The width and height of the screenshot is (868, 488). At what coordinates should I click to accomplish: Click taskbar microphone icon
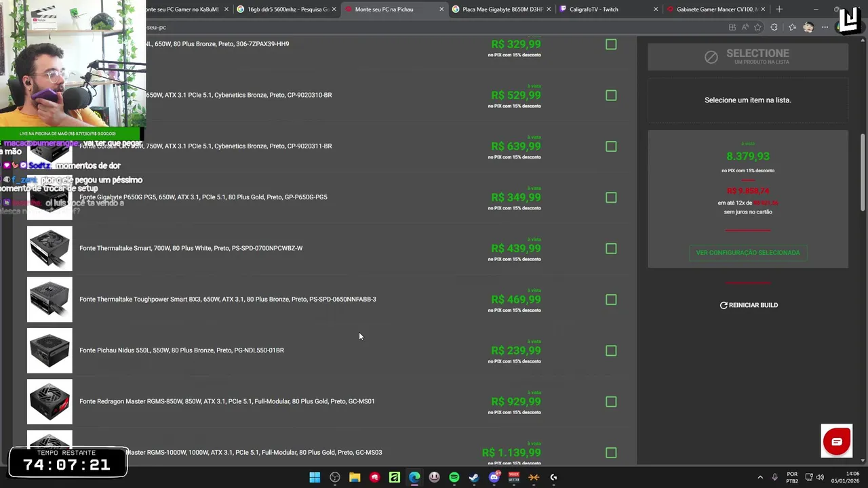[775, 477]
